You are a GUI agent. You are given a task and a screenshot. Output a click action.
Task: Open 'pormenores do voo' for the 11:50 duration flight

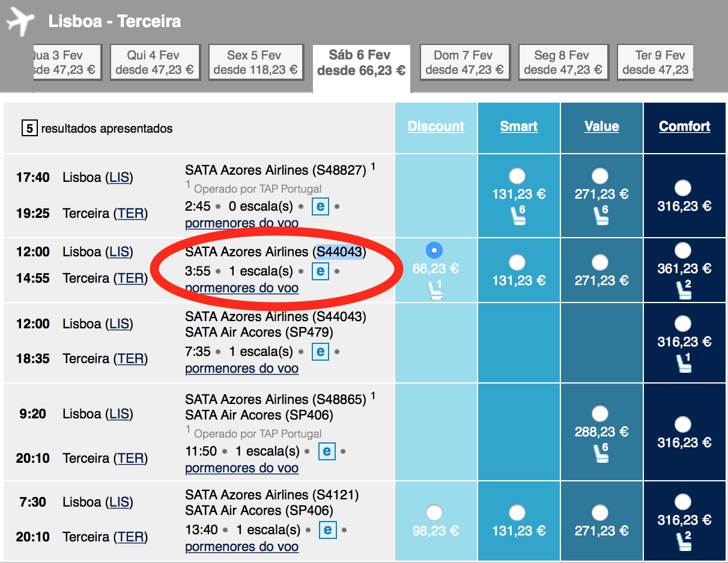coord(241,468)
